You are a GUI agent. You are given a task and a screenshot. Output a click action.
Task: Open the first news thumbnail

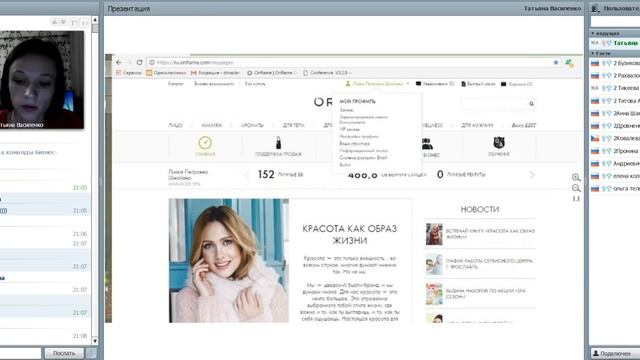[434, 234]
